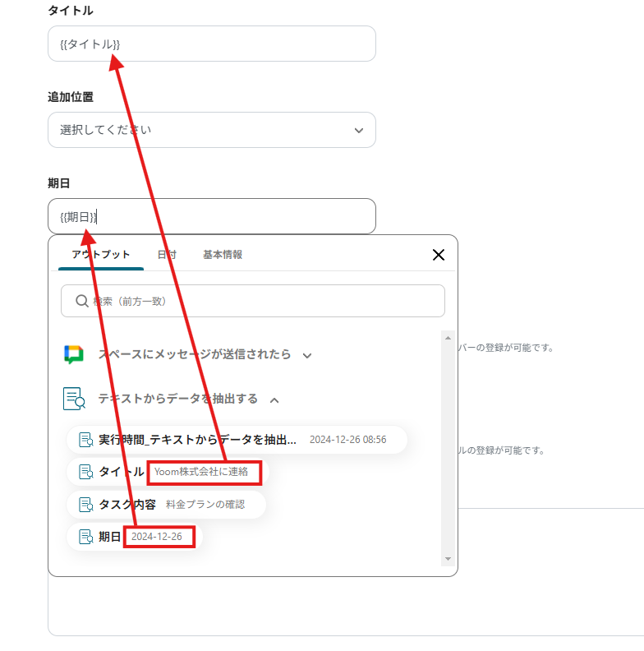This screenshot has height=651, width=644.
Task: Select 実行時間_テキストからデータを抽出 output item
Action: 237,440
